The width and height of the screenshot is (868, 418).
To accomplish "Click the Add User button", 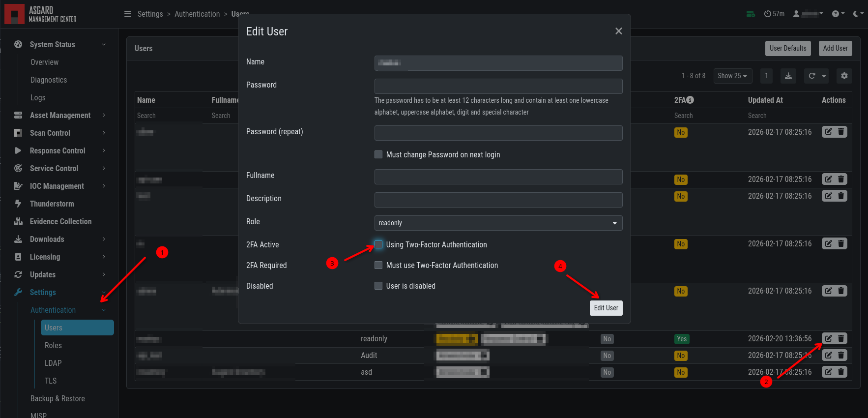I will coord(835,48).
